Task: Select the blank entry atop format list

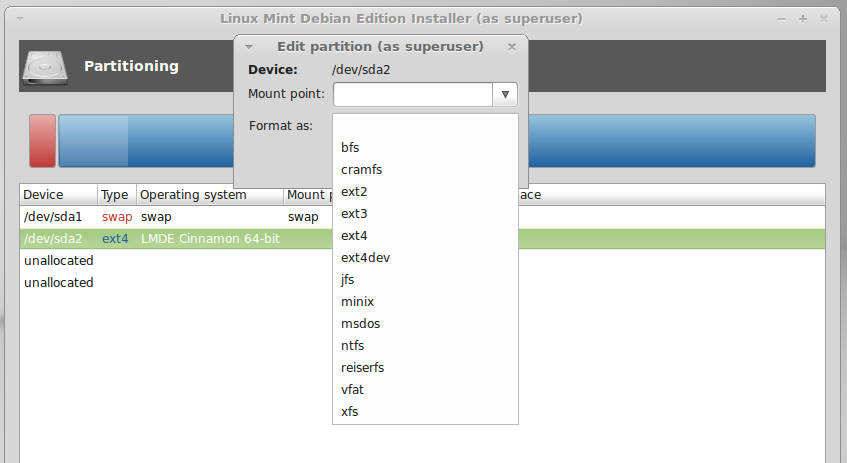Action: coord(425,125)
